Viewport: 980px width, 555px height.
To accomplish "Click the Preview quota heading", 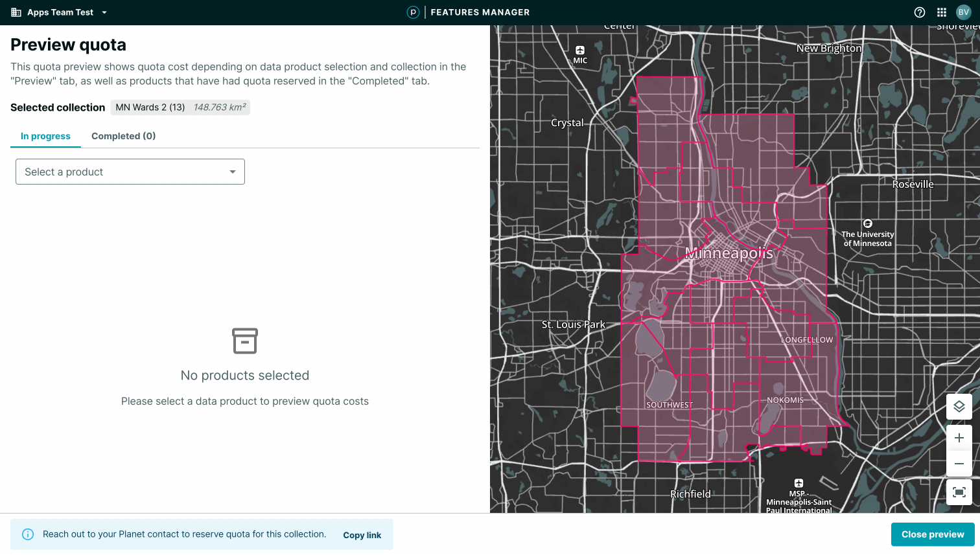I will tap(68, 45).
